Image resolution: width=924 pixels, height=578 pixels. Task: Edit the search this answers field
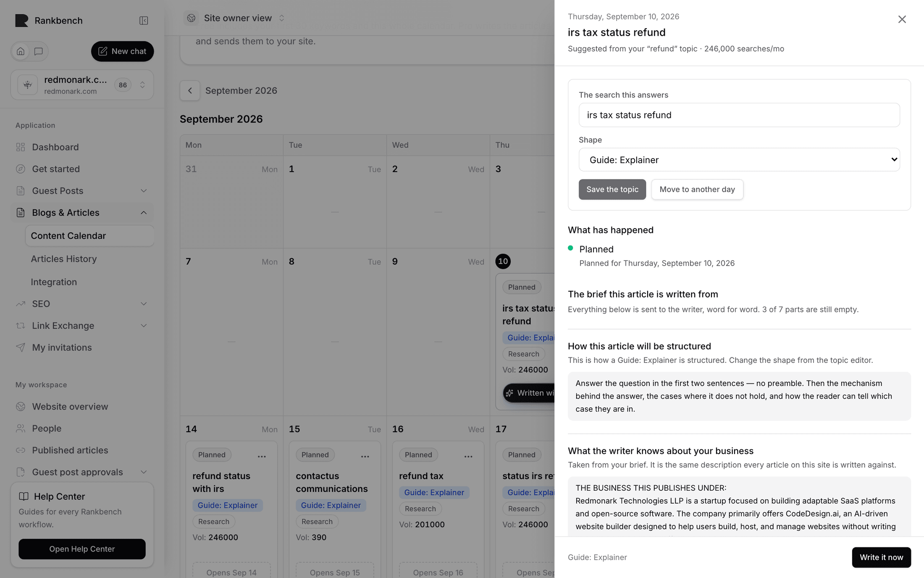point(739,115)
